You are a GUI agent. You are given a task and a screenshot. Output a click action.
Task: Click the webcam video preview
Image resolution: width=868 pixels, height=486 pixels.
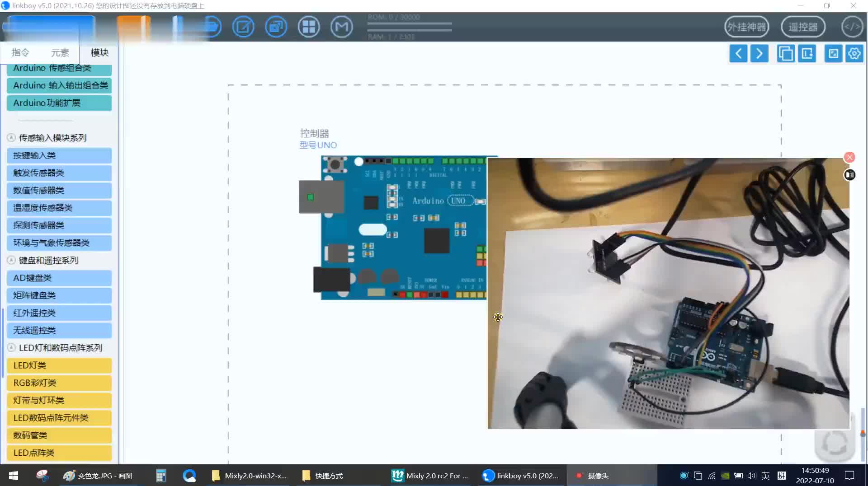[x=668, y=293]
